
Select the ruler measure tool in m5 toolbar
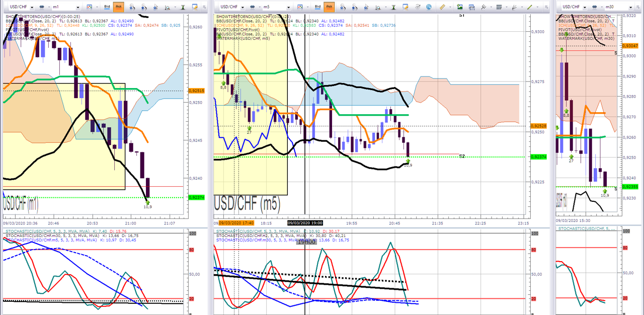(442, 7)
